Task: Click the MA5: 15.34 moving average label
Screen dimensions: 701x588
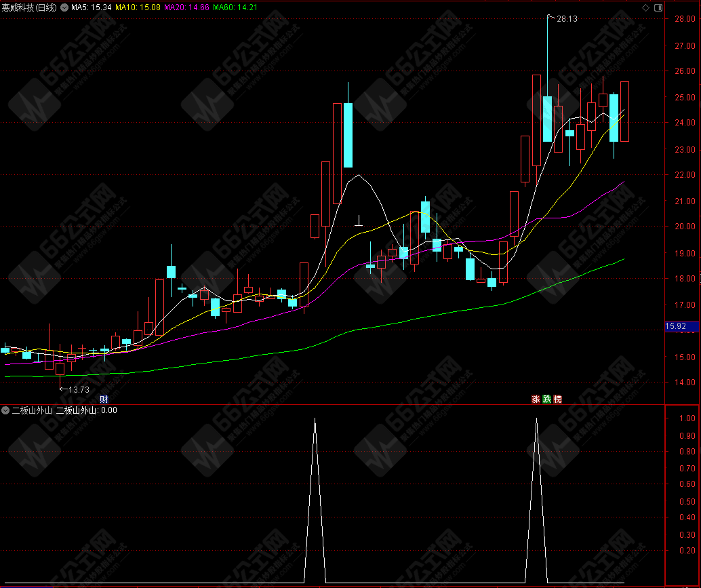Action: [x=92, y=7]
